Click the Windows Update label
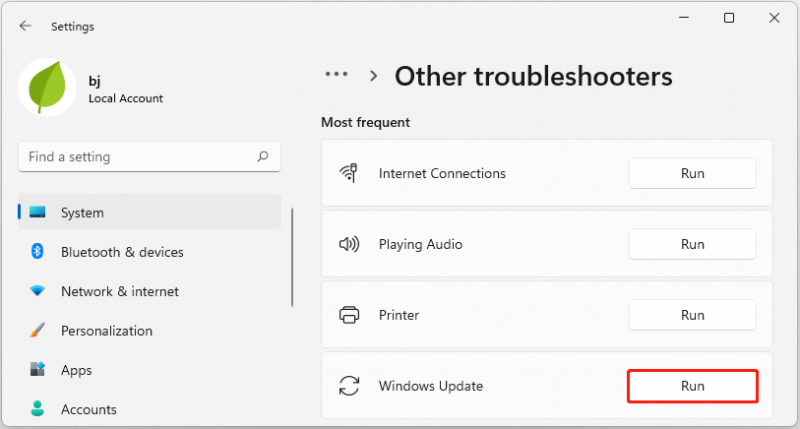This screenshot has width=800, height=429. tap(431, 386)
